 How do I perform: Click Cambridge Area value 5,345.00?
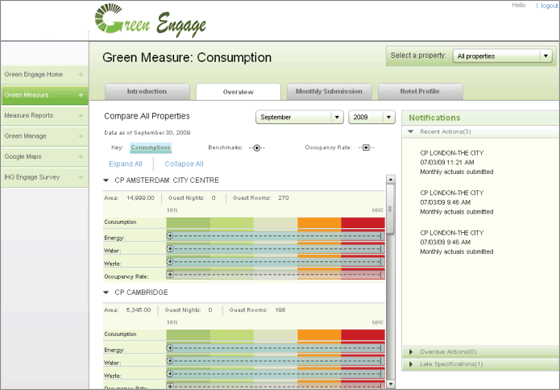[139, 310]
